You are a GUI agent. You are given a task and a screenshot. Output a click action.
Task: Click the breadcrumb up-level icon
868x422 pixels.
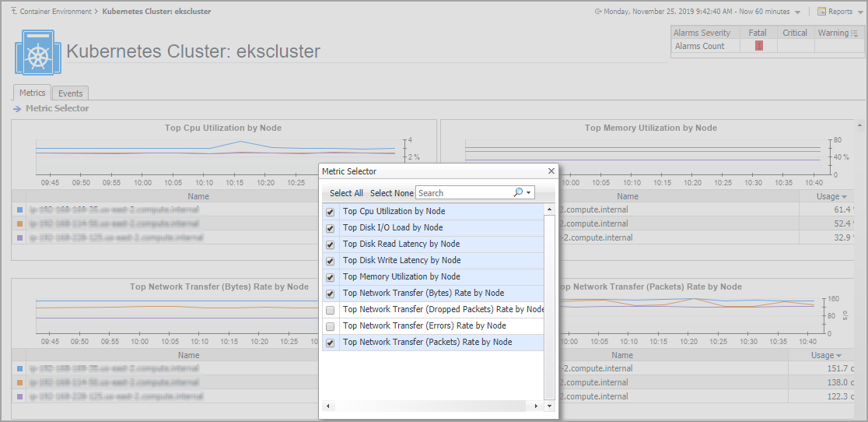click(15, 12)
